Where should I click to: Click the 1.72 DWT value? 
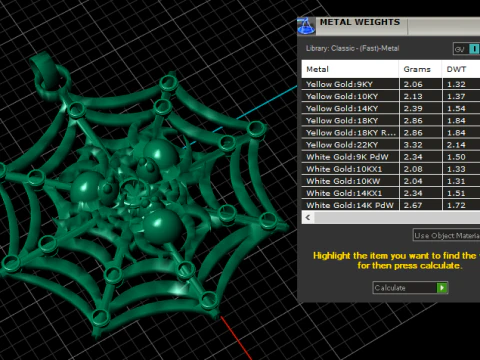pos(456,205)
